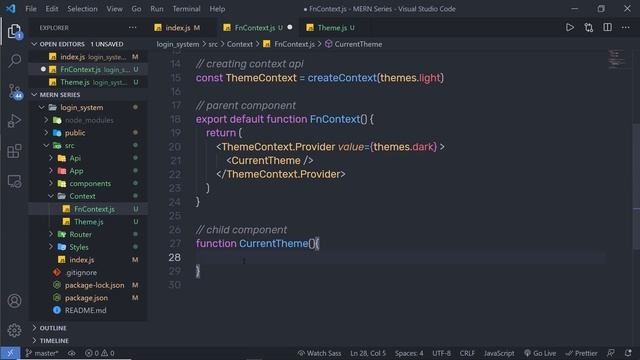
Task: Click Prettier status bar item
Action: coord(581,353)
